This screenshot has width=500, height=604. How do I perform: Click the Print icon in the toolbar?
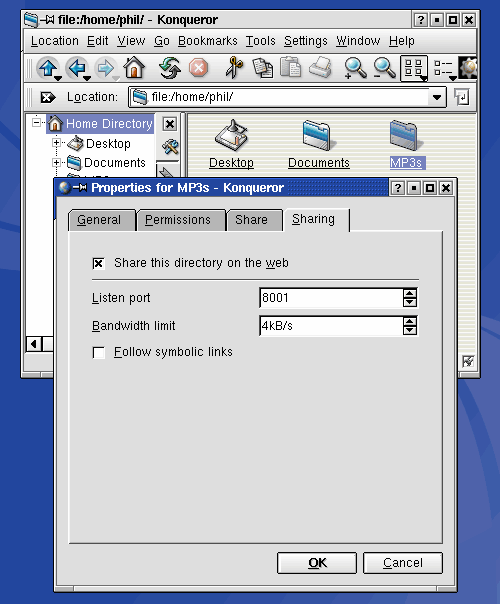point(320,68)
